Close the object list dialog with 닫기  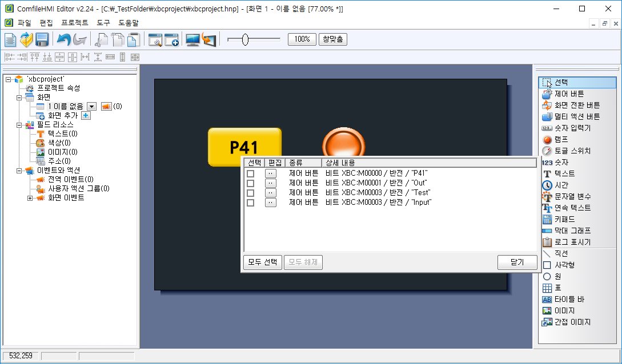(517, 262)
